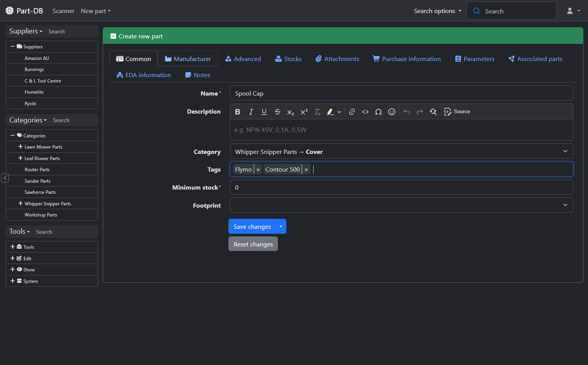Open the Category dropdown

point(401,151)
